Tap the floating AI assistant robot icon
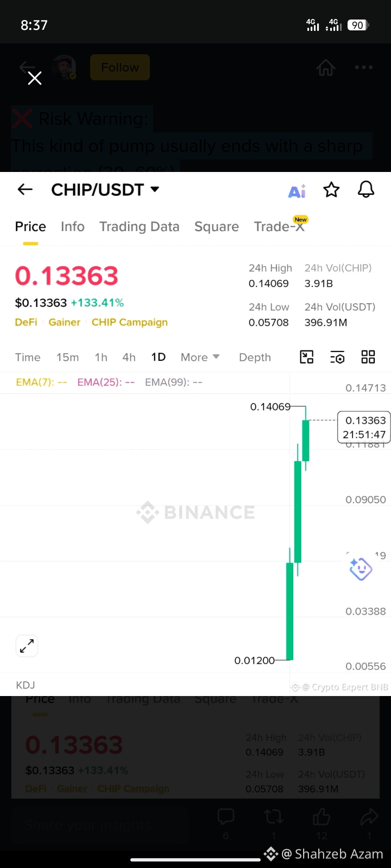 (361, 569)
